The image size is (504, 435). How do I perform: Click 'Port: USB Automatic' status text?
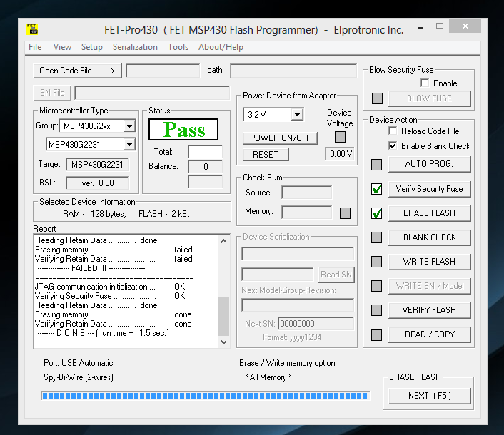tap(78, 363)
